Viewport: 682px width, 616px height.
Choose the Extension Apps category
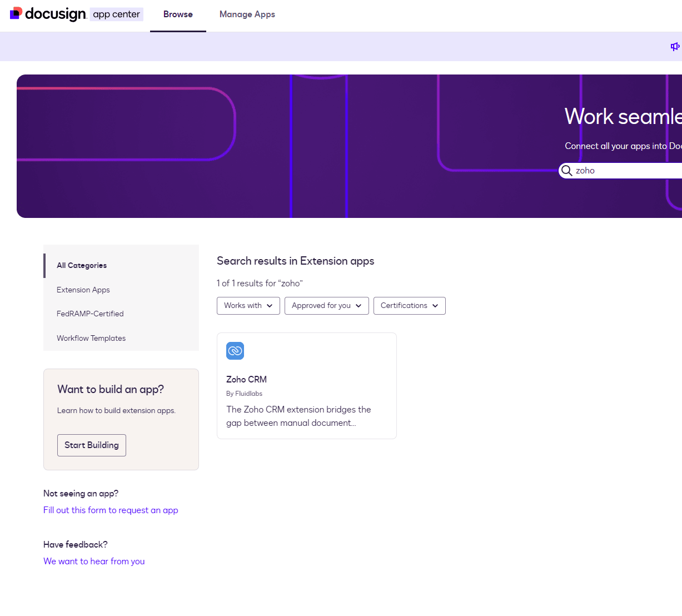[83, 290]
